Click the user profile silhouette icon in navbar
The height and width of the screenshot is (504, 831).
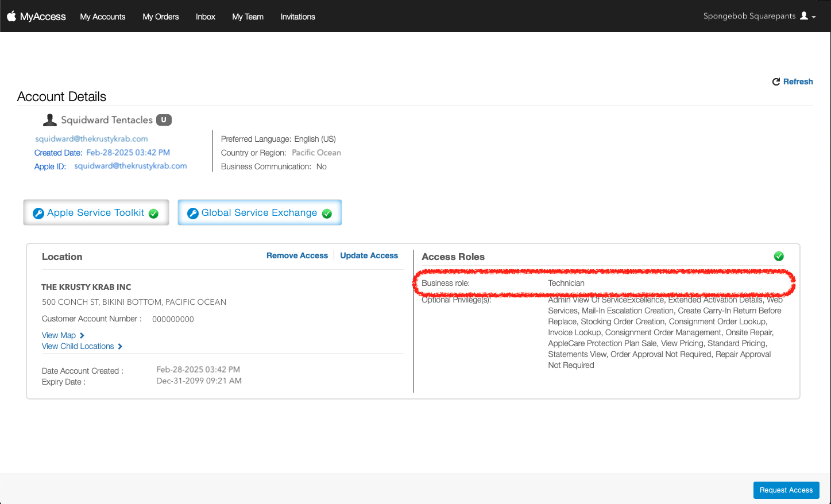tap(804, 16)
